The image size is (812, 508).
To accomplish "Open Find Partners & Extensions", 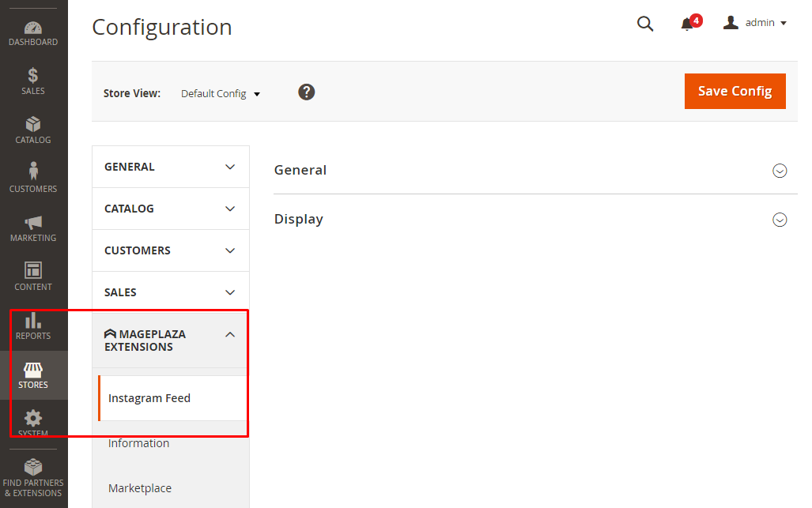I will click(x=33, y=477).
